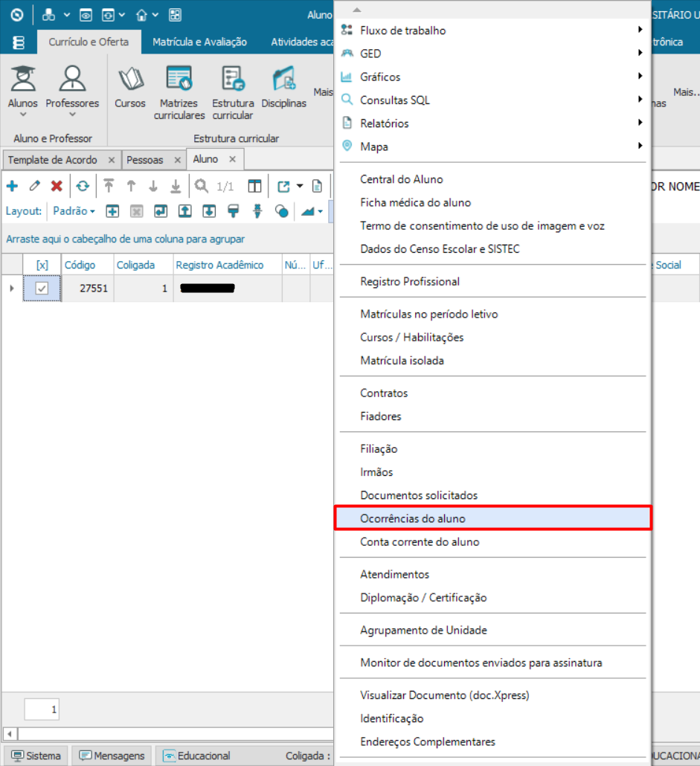Switch to the Pessoas tab

(x=145, y=160)
